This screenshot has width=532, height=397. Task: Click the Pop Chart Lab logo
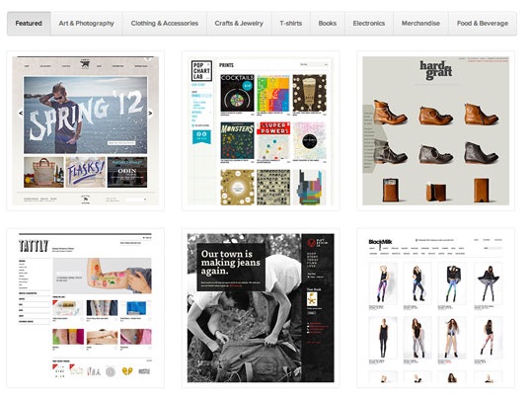pos(201,71)
